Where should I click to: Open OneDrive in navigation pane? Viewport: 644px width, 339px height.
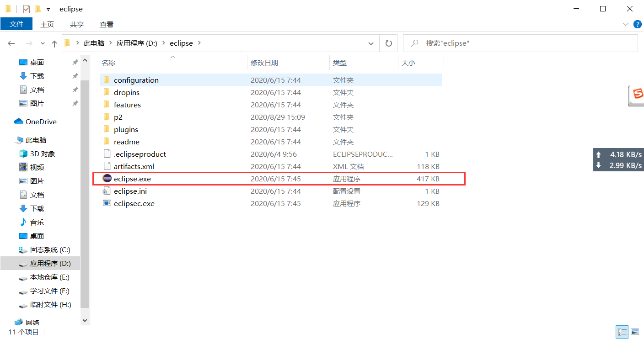point(35,122)
